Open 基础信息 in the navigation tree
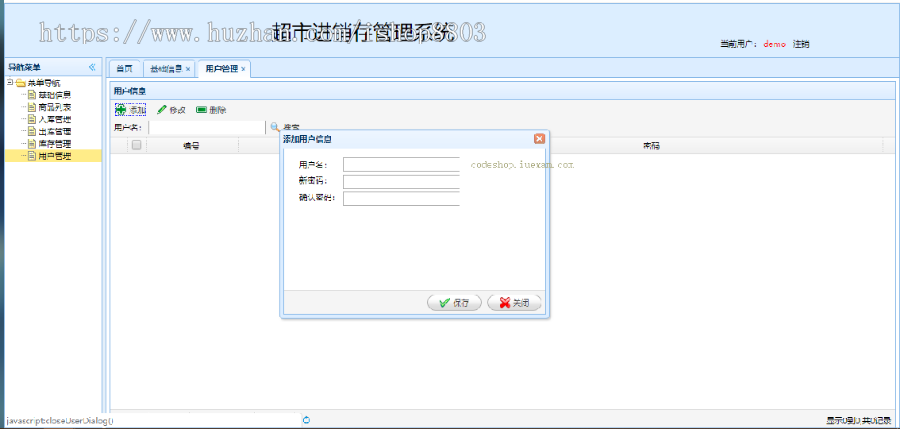900x429 pixels. 54,95
